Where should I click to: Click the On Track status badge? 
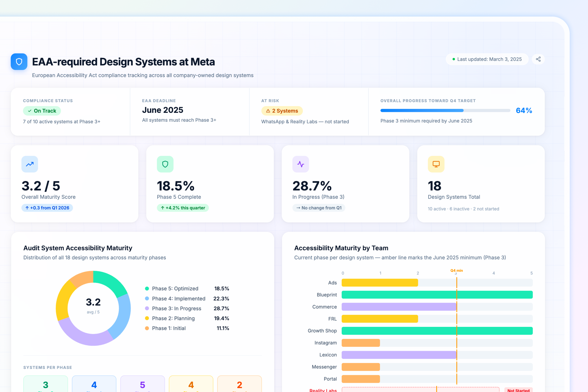pyautogui.click(x=42, y=111)
